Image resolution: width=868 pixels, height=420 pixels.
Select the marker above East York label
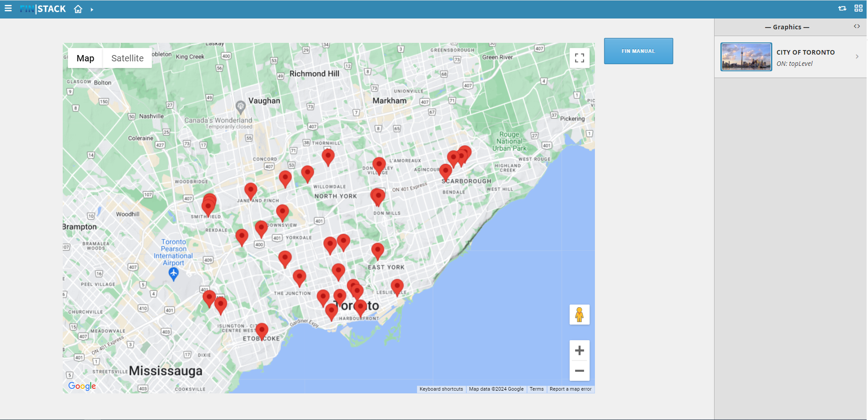(x=378, y=251)
